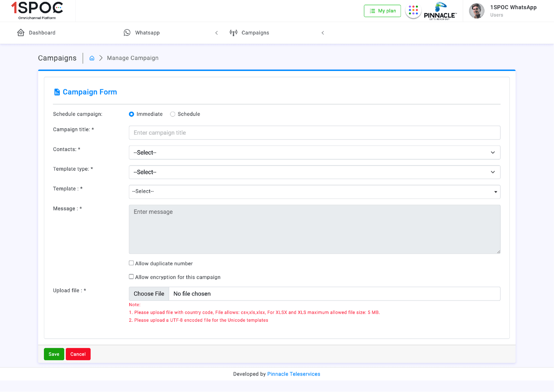Open the user profile avatar

[x=477, y=11]
